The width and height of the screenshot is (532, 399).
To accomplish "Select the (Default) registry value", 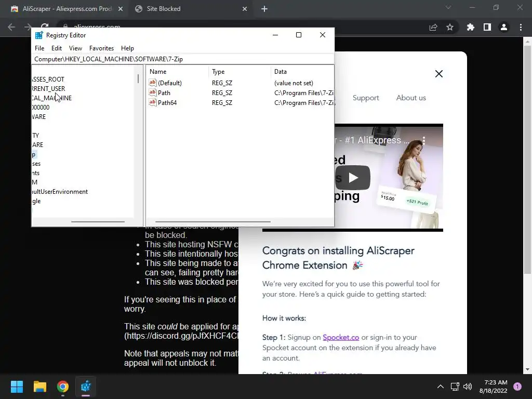I will click(x=170, y=83).
